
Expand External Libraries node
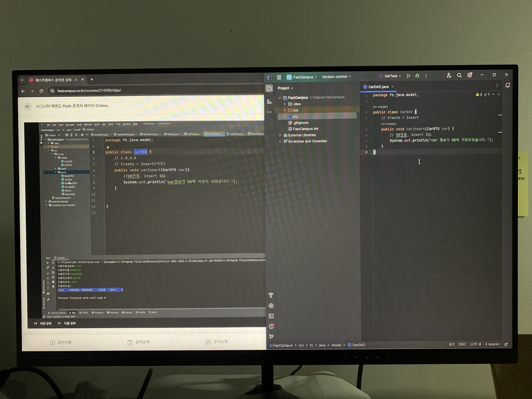tap(280, 135)
